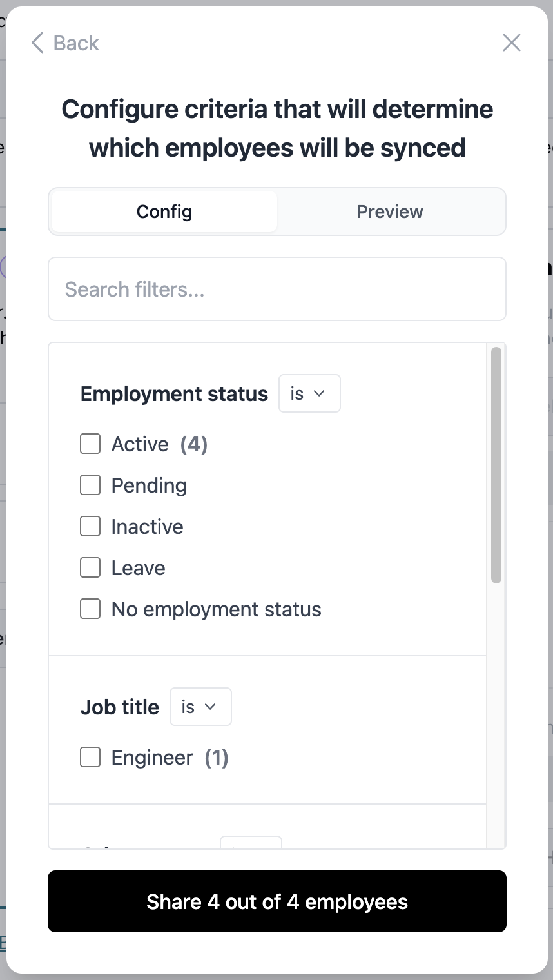
Task: Check the Active employment status checkbox
Action: 90,444
